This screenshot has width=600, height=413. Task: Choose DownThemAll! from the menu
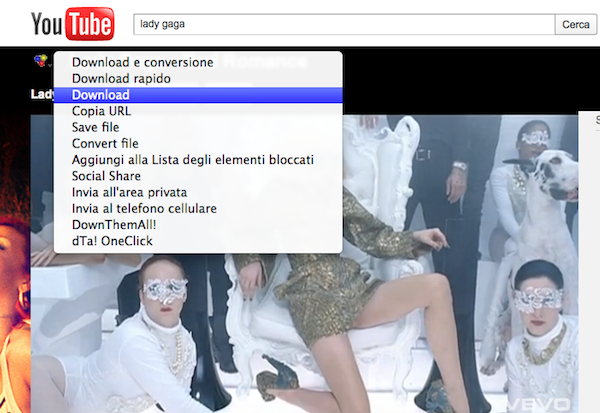[198, 225]
